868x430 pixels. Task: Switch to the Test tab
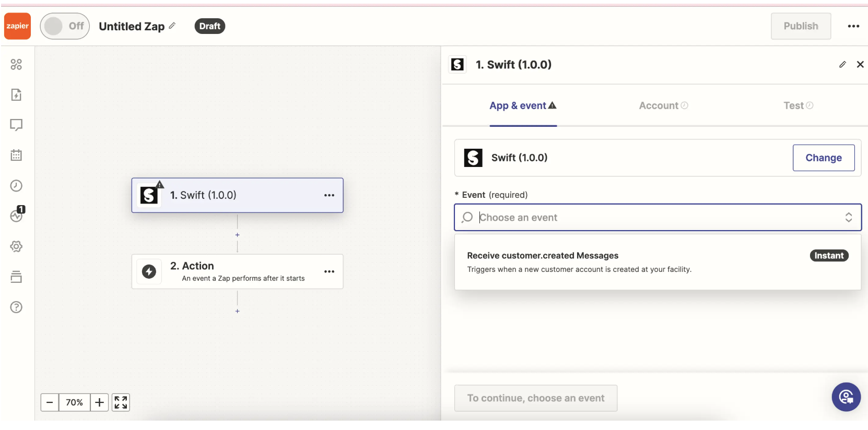pos(797,106)
